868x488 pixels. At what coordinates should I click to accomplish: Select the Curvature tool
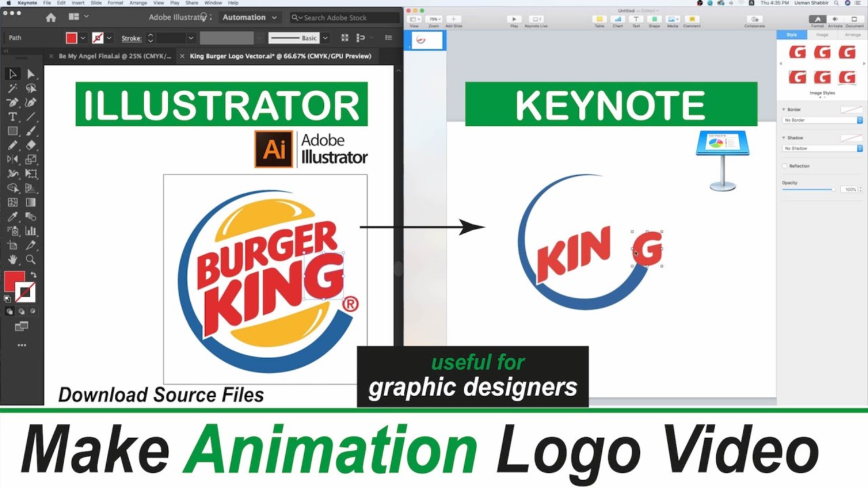31,102
